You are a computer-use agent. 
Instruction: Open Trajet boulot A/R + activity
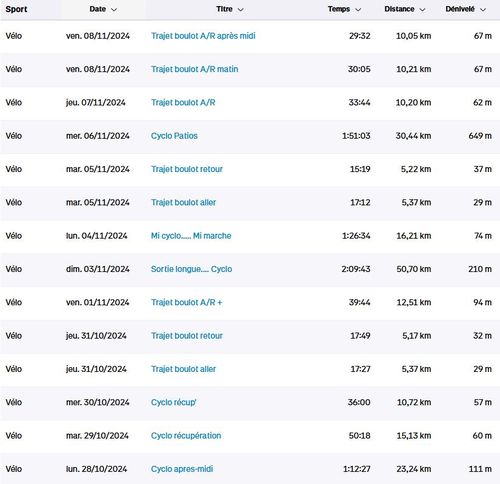pos(186,302)
